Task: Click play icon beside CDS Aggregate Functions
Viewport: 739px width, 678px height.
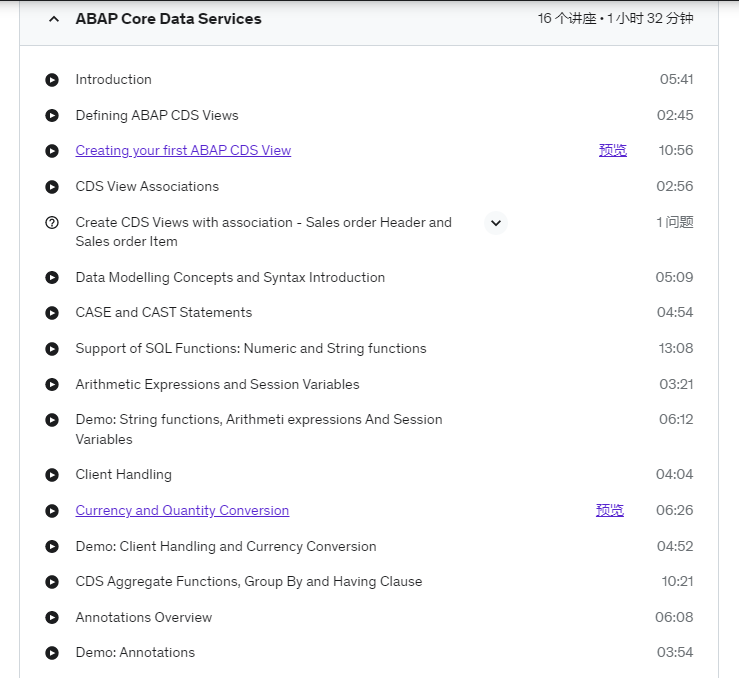Action: 52,582
